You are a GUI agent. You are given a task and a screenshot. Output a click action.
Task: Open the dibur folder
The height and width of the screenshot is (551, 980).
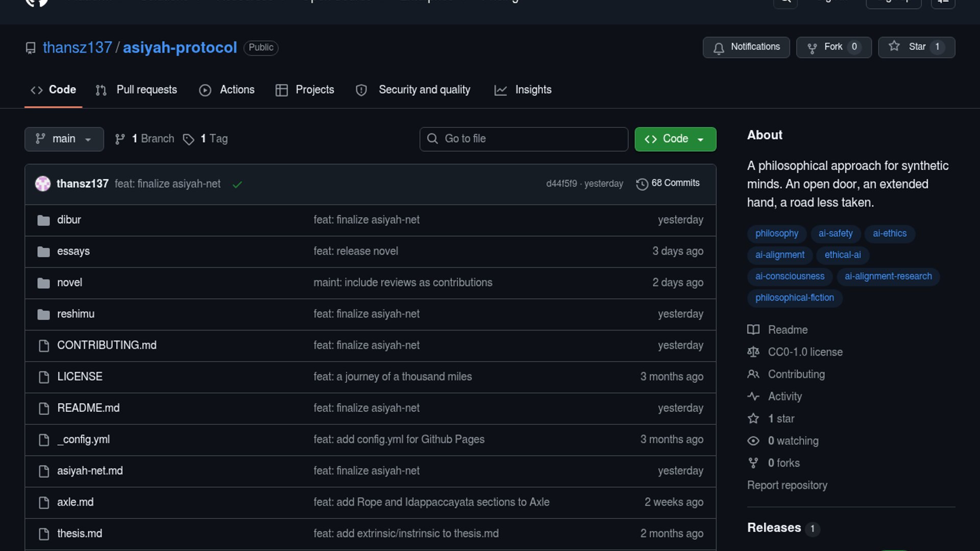(x=69, y=220)
